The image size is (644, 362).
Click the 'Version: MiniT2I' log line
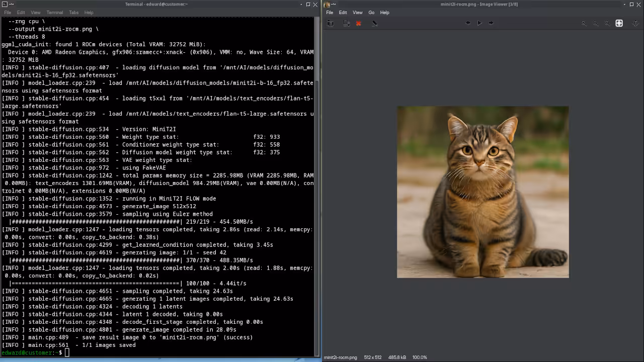(89, 129)
